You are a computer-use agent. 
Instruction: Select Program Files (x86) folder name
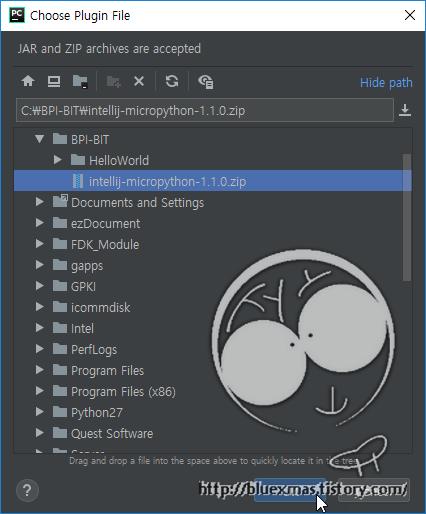point(123,392)
